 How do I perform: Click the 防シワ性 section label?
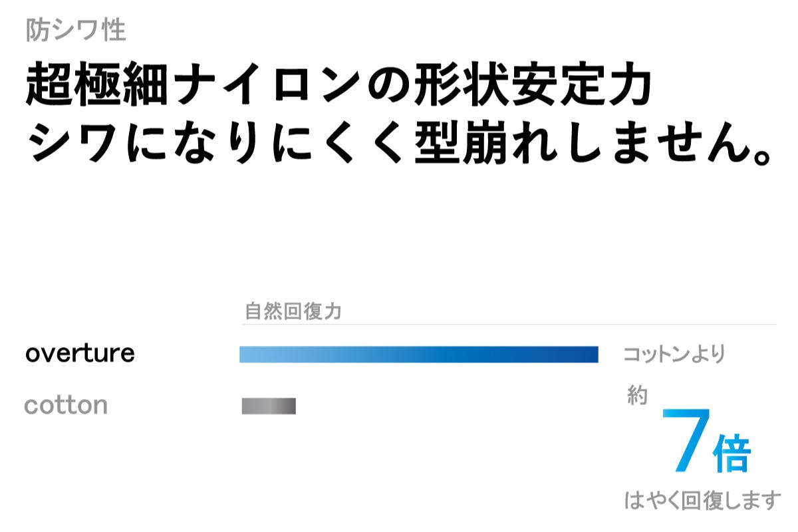coord(76,31)
